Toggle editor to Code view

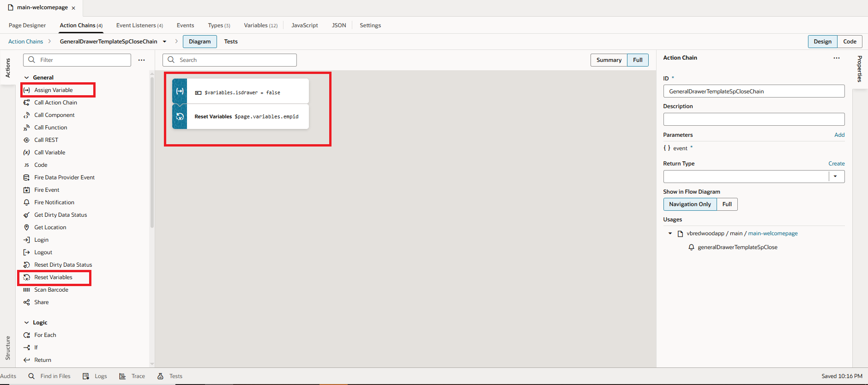point(850,42)
